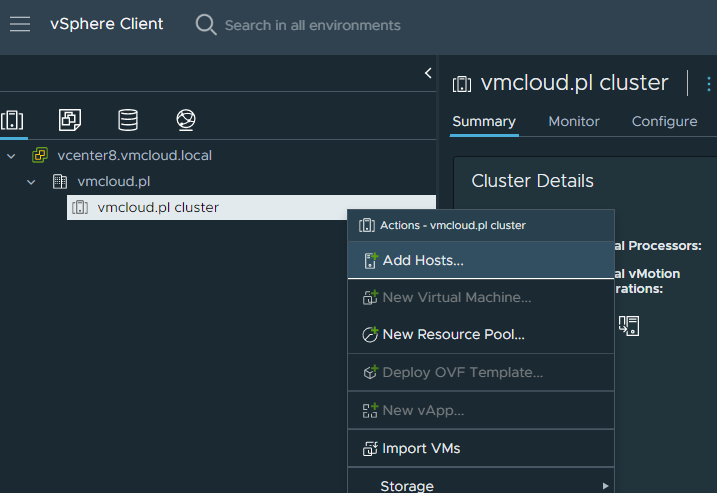Select vmcloud.pl cluster in inventory tree

158,208
